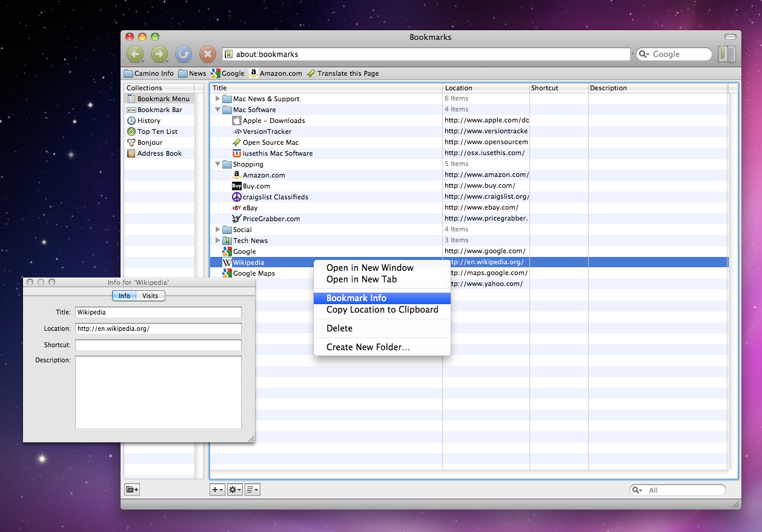Expand the Social folder
The image size is (762, 532).
218,230
